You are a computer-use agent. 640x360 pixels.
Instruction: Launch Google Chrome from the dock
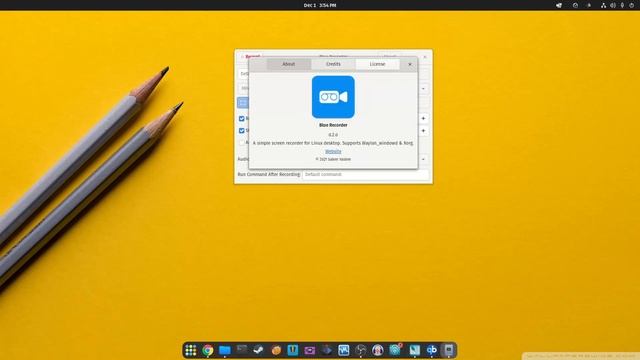pos(208,350)
